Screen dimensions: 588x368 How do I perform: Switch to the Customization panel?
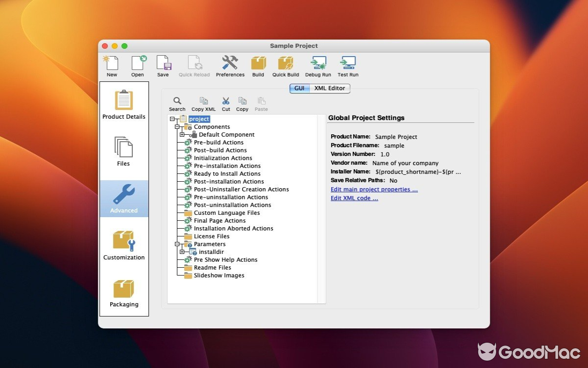click(124, 245)
